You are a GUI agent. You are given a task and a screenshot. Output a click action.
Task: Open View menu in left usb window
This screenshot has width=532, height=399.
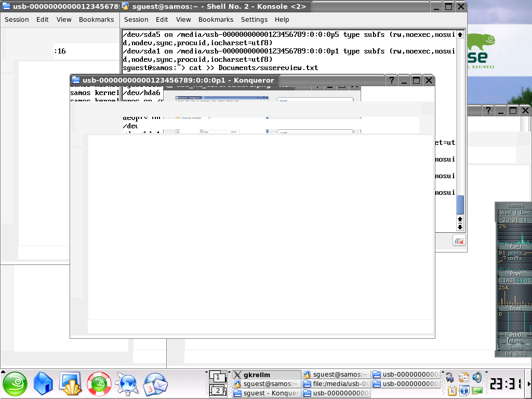(64, 20)
